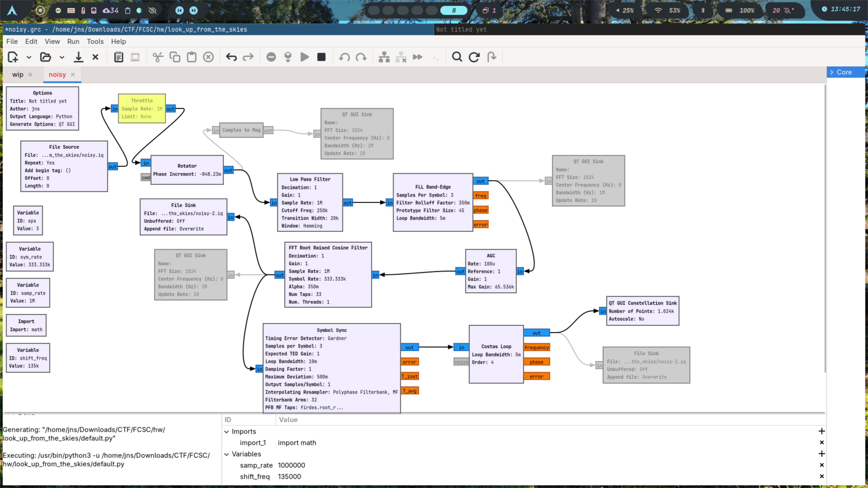Click the Kill flow graph stop icon
The height and width of the screenshot is (488, 868).
click(x=321, y=57)
